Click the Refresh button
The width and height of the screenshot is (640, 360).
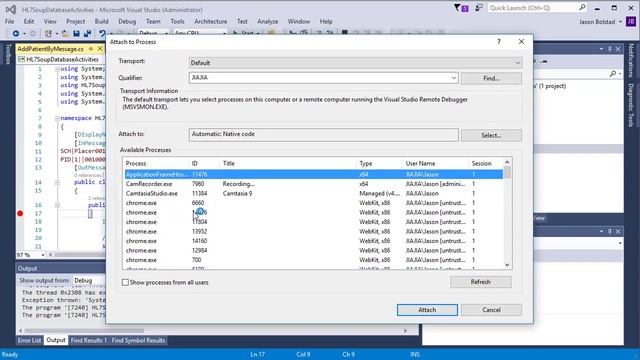480,282
